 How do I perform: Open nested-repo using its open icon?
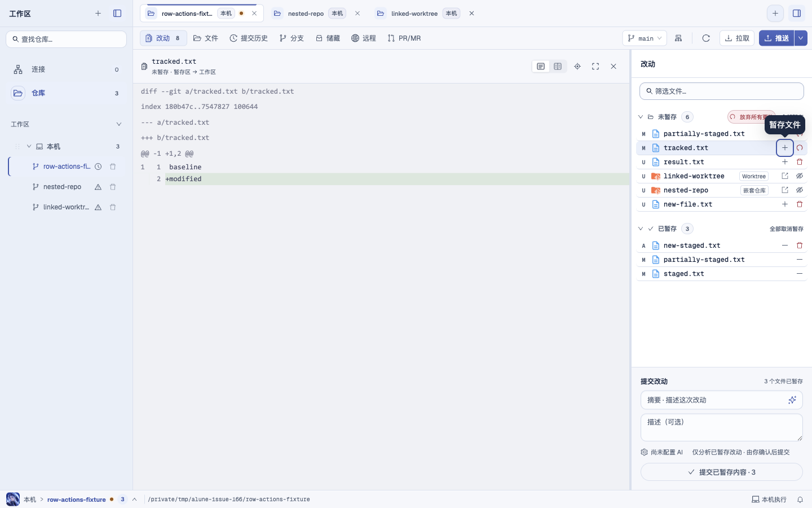785,190
